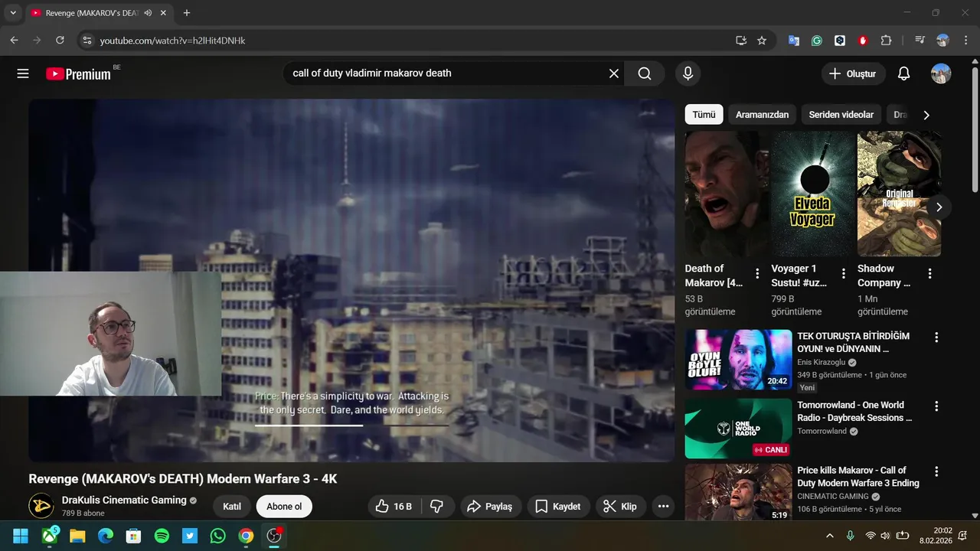The width and height of the screenshot is (980, 551).
Task: Open the YouTube account avatar menu
Action: (941, 73)
